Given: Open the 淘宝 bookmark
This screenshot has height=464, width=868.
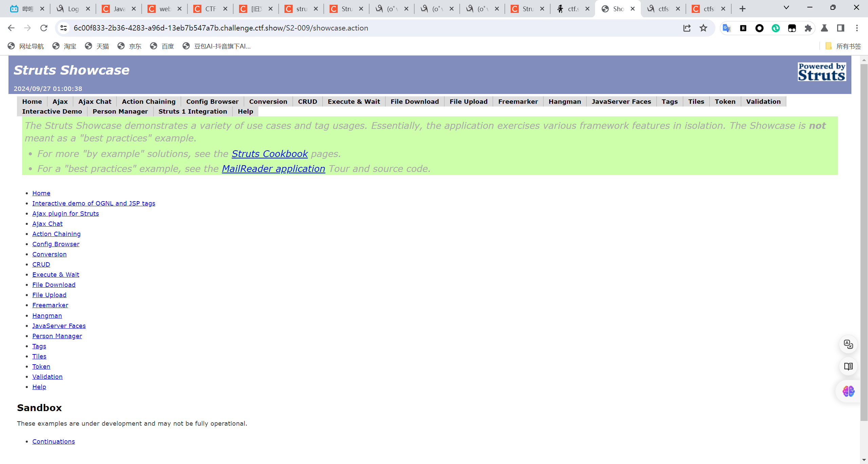Looking at the screenshot, I should tap(64, 46).
